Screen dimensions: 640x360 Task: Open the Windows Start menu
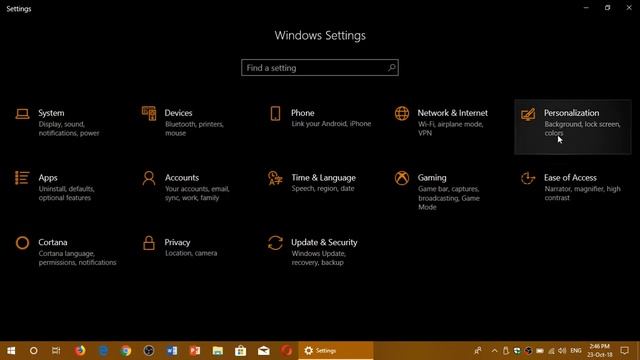point(11,351)
